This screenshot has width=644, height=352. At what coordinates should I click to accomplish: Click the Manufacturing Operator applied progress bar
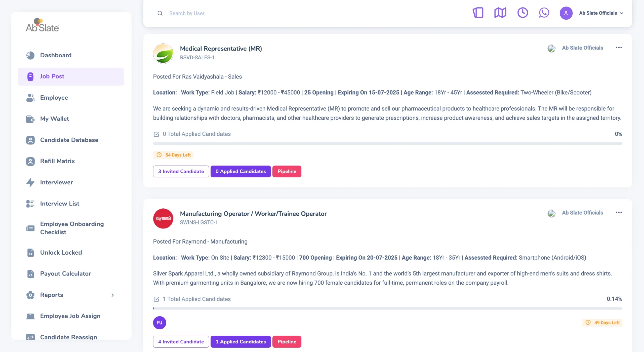[387, 308]
